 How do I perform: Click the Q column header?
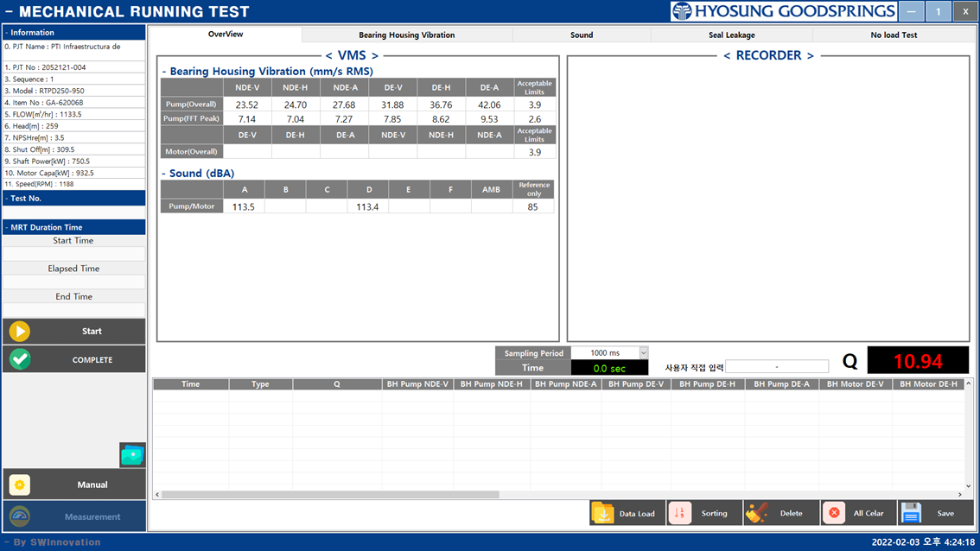336,384
